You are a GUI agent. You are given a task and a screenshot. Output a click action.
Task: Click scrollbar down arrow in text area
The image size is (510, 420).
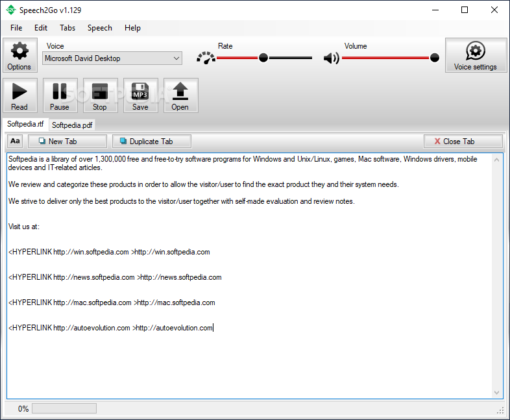(x=496, y=392)
